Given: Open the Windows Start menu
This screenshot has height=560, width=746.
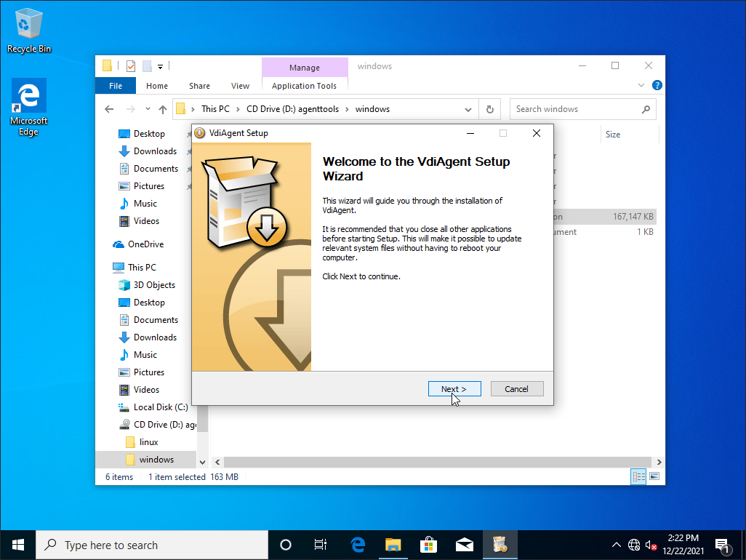Looking at the screenshot, I should (x=18, y=545).
